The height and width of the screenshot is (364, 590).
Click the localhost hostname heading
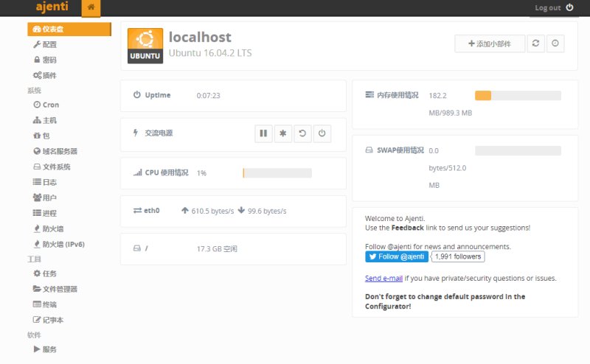pyautogui.click(x=200, y=37)
